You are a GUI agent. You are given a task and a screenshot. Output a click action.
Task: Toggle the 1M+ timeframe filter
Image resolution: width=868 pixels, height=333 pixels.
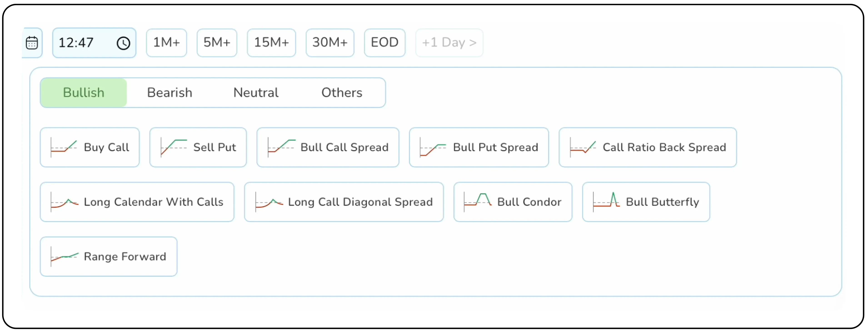pyautogui.click(x=167, y=43)
